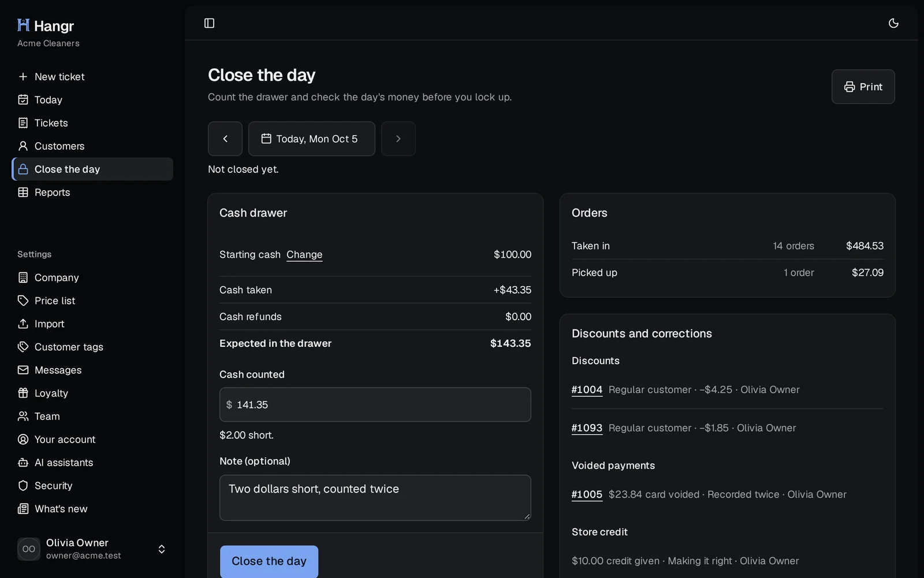The width and height of the screenshot is (924, 578).
Task: Click the Cash counted input field
Action: (x=375, y=405)
